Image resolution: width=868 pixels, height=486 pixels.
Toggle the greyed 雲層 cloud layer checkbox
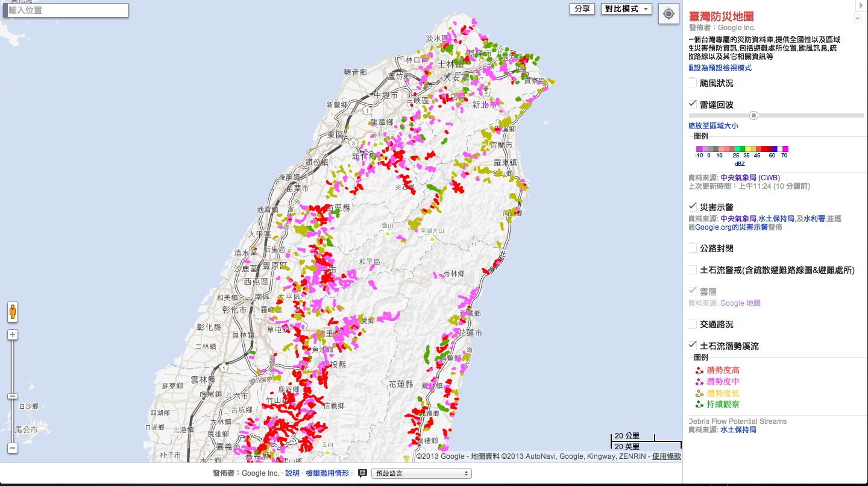click(x=693, y=291)
